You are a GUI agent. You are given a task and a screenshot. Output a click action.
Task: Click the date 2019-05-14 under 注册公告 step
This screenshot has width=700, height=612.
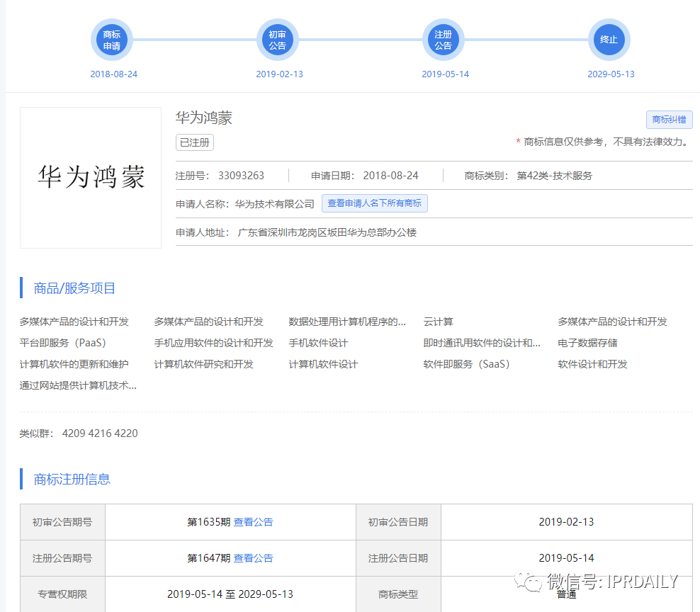click(445, 74)
